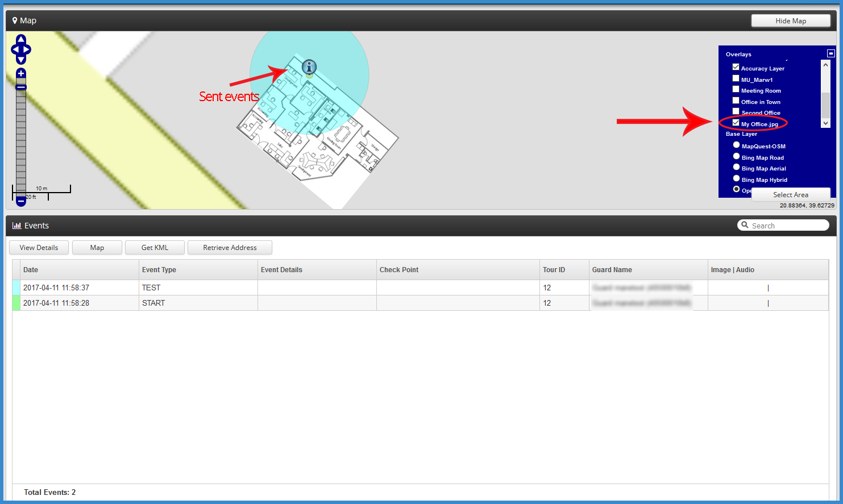The height and width of the screenshot is (504, 843).
Task: Zoom out using bottom minus button
Action: 21,201
